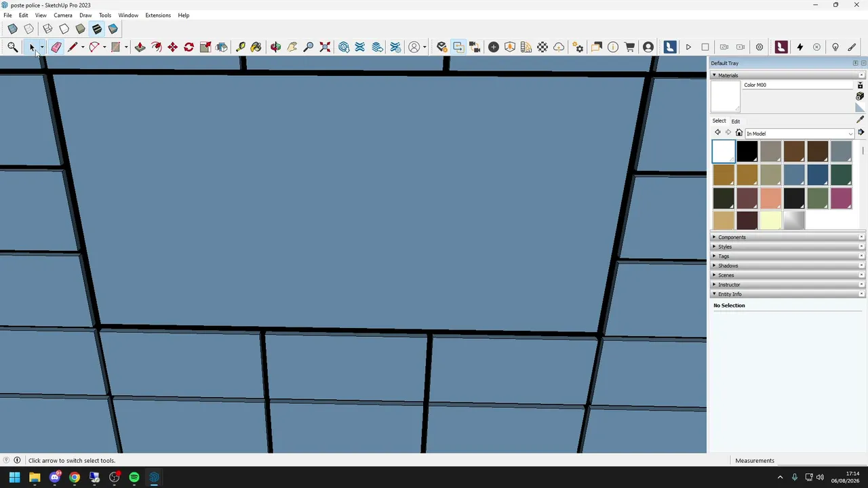Screen dimensions: 868x488
Task: Select the Paint Bucket tool
Action: [256, 47]
